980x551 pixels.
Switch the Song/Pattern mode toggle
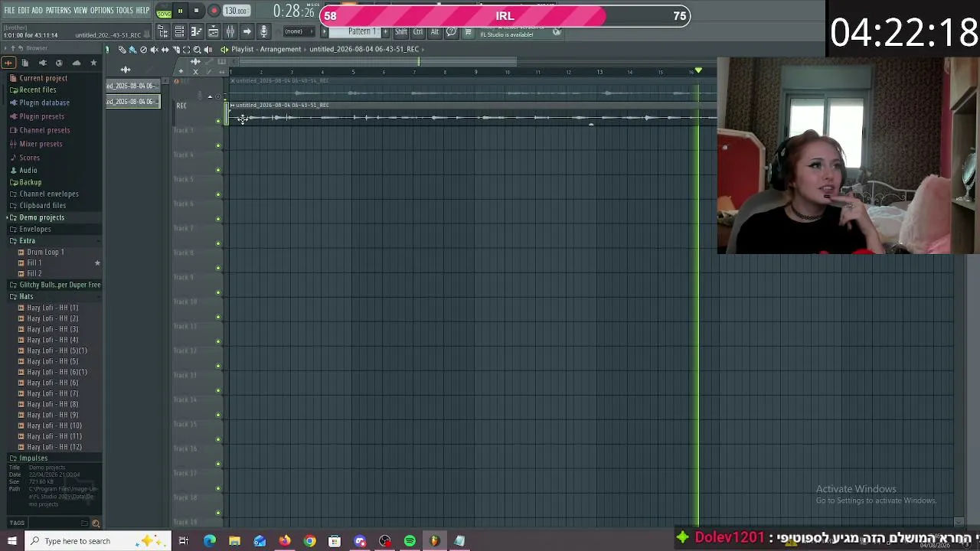[164, 11]
